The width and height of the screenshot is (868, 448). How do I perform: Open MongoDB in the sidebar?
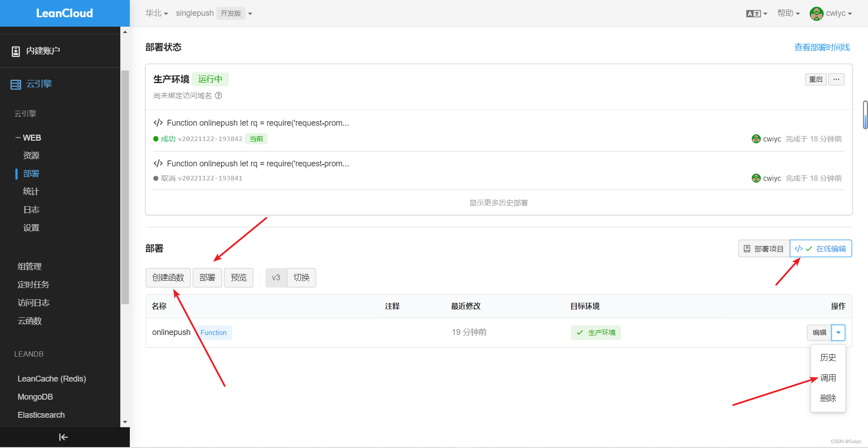pyautogui.click(x=35, y=397)
